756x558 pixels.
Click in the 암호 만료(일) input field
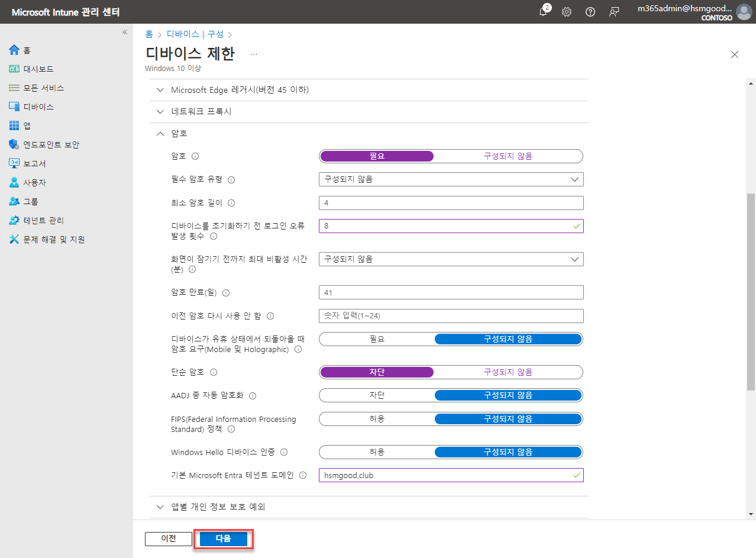coord(451,292)
